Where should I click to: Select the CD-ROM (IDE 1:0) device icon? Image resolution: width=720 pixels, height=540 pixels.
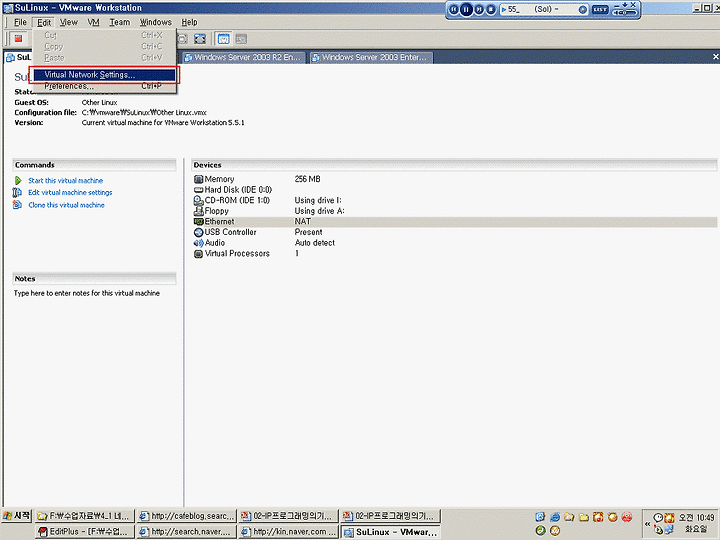click(198, 200)
